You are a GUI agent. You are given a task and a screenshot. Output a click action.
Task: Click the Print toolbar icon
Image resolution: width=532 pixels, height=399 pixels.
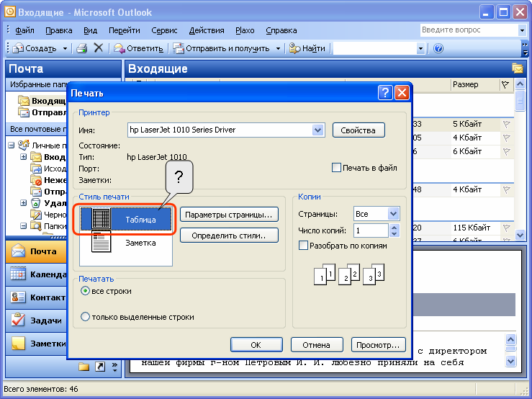[x=82, y=48]
